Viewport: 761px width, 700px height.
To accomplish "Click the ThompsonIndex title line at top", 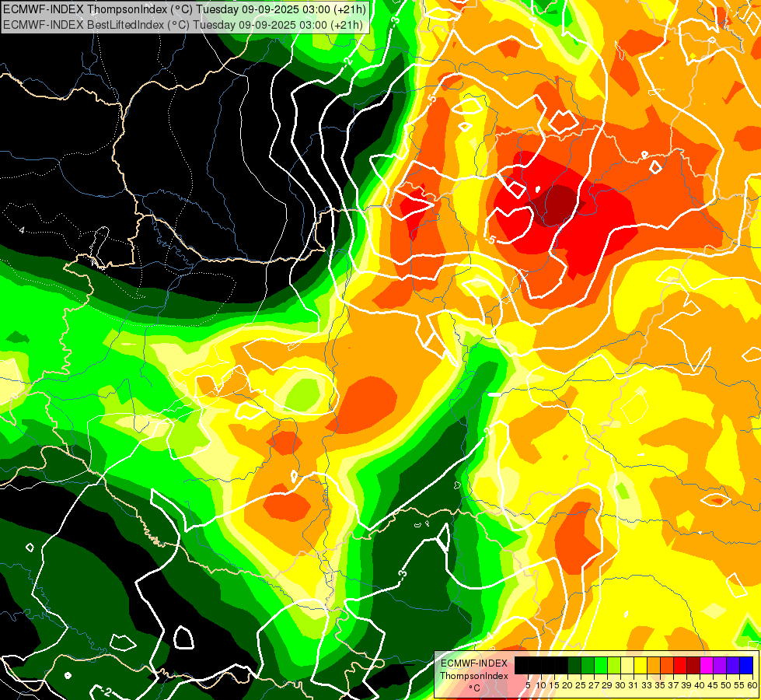I will click(x=184, y=9).
